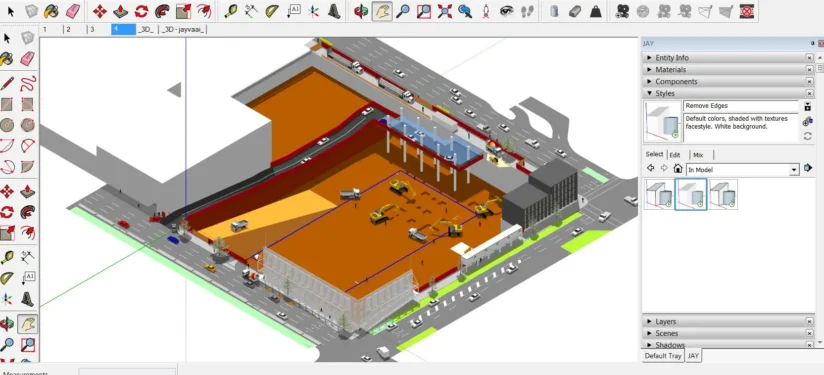Activate Follow Me in the top toolbar
824x375 pixels.
tap(162, 11)
